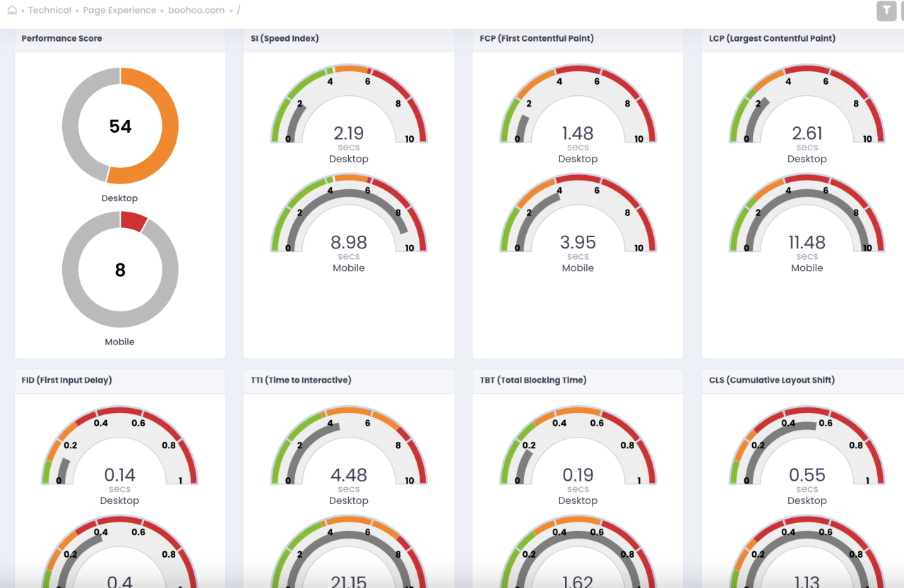This screenshot has width=904, height=588.
Task: Click the Mobile label under the 8 donut
Action: click(119, 342)
